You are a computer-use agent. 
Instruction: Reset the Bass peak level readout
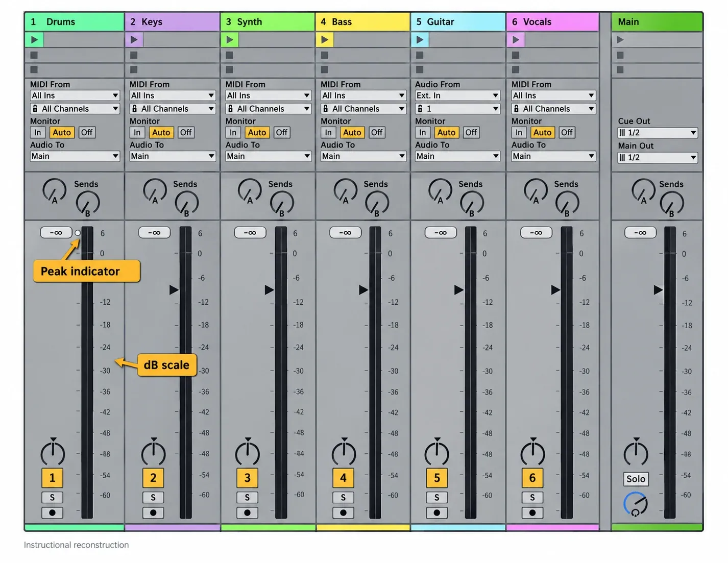tap(346, 233)
